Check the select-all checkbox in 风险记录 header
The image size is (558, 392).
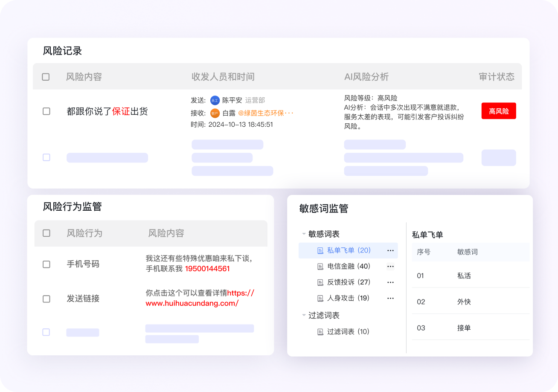tap(46, 76)
